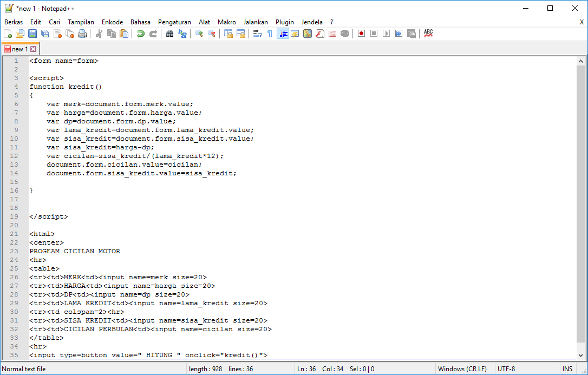Click line number 12 in margin
588x375 pixels.
pos(14,156)
